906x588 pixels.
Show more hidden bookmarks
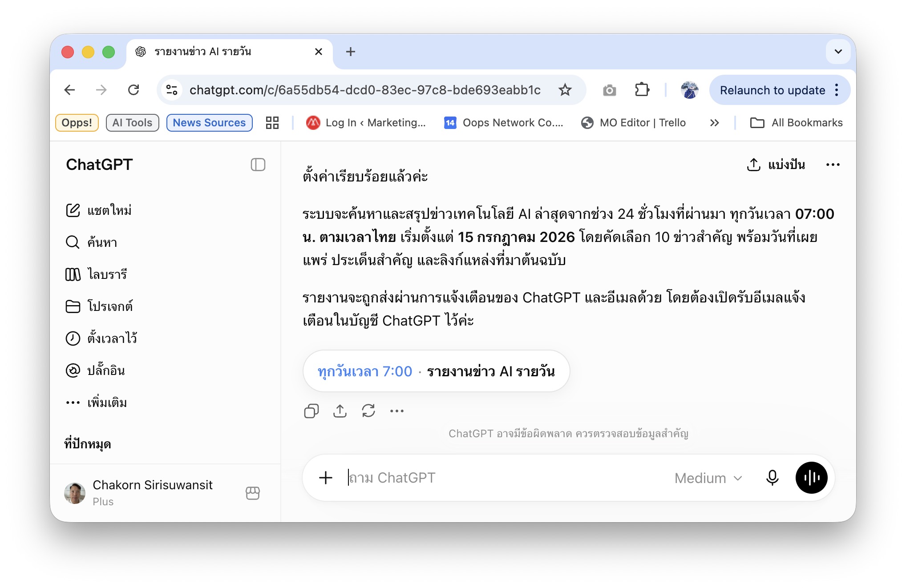pyautogui.click(x=715, y=123)
